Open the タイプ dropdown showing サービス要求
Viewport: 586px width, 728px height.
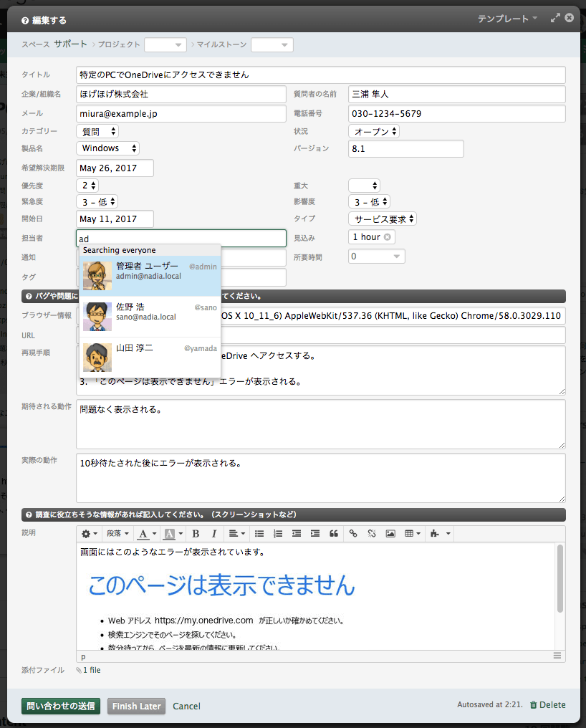click(x=383, y=219)
